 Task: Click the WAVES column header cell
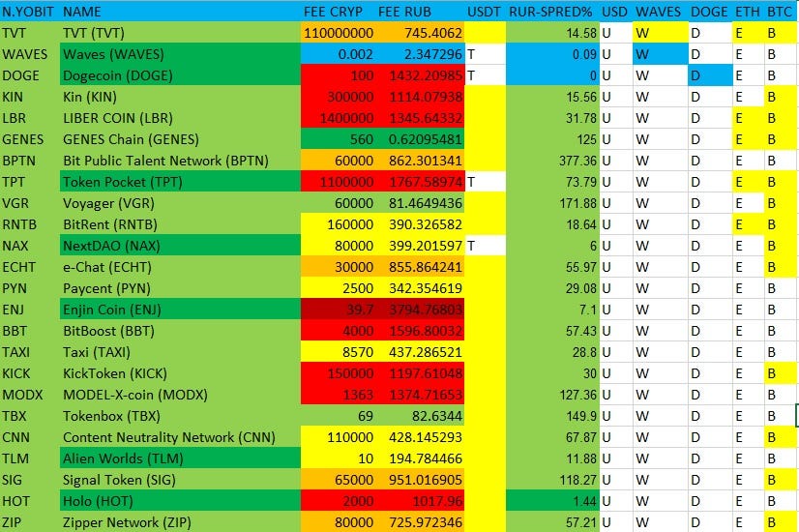[660, 12]
